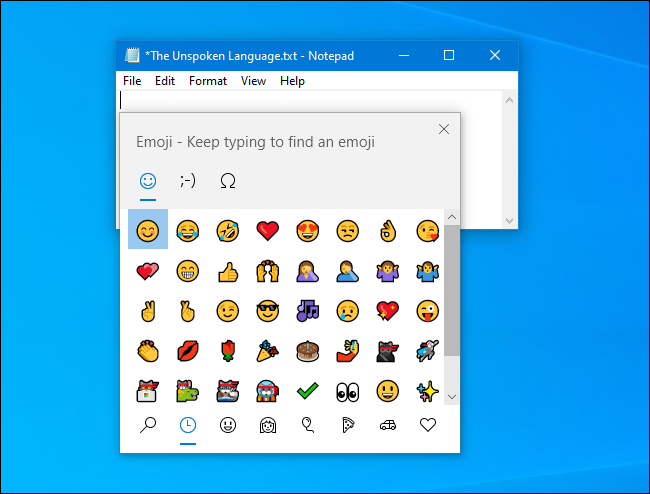Click emoji panel scroll down arrow
Viewport: 650px width, 494px height.
(451, 397)
